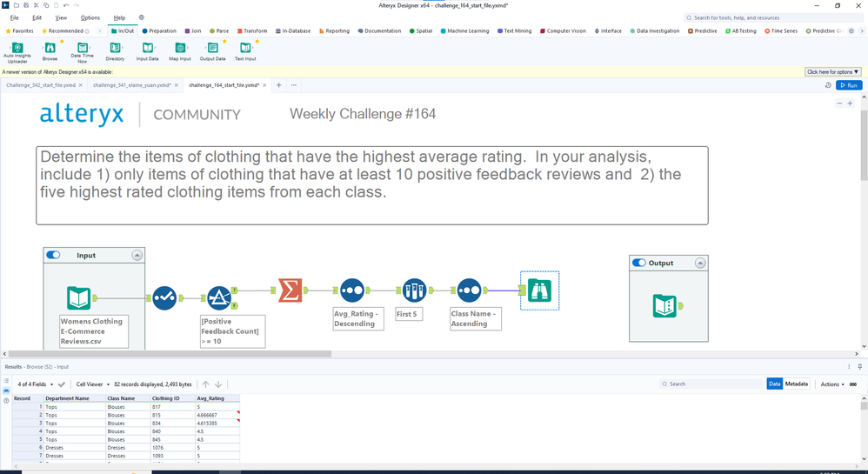The height and width of the screenshot is (474, 868).
Task: Open the Options menu
Action: pyautogui.click(x=90, y=17)
